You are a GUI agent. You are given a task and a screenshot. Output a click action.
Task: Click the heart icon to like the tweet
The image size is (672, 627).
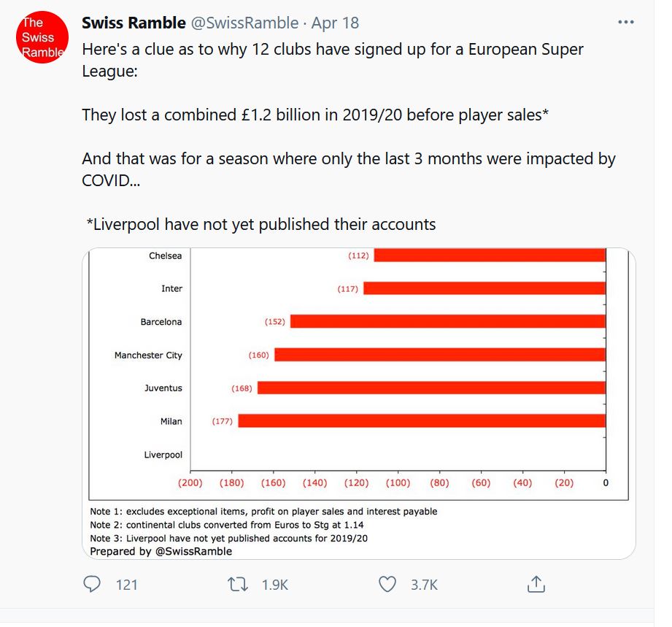tap(387, 584)
